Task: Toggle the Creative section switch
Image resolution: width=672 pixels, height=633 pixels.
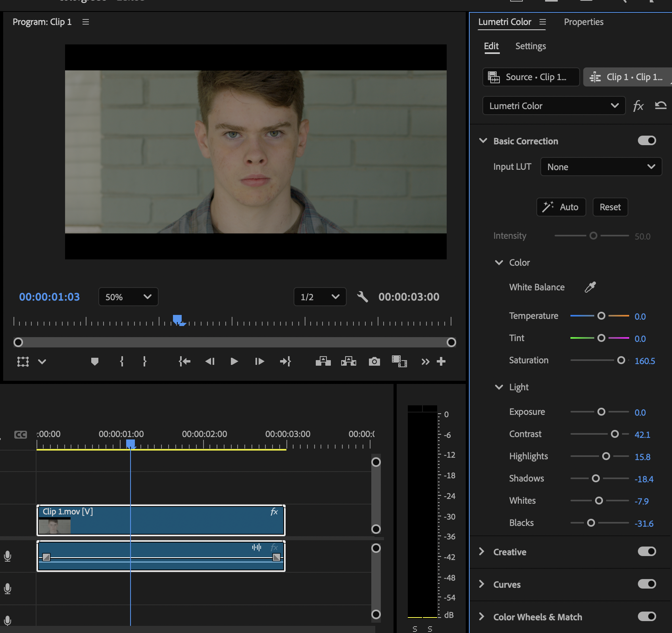Action: [x=647, y=551]
